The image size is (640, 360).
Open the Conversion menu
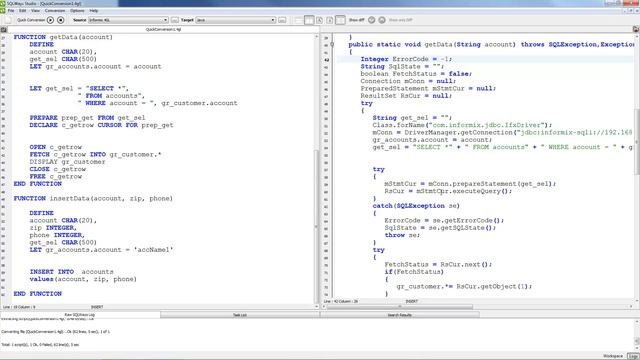(55, 11)
